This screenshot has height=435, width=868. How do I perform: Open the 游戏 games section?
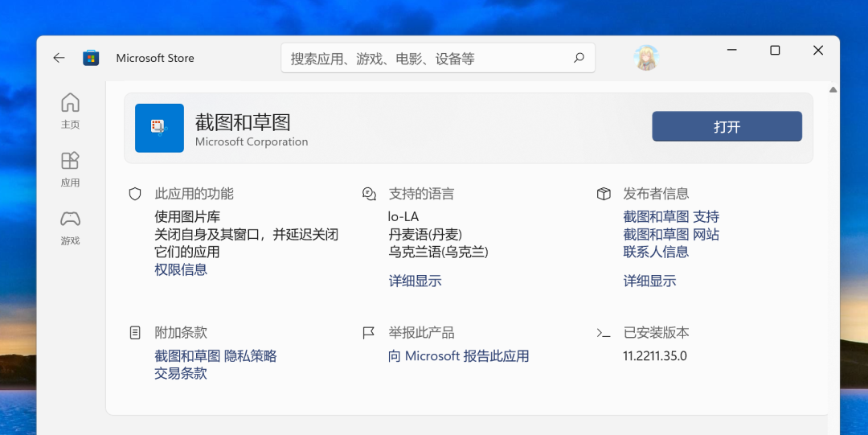tap(70, 228)
